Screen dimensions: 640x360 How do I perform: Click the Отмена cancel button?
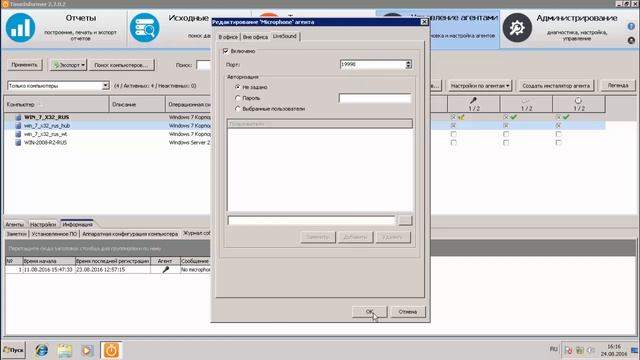408,312
